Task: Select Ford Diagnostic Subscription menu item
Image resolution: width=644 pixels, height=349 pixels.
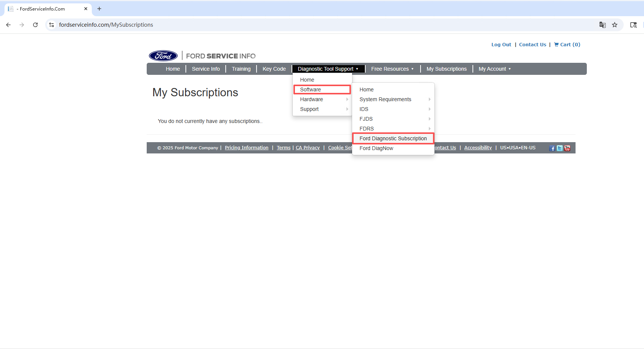Action: [393, 138]
